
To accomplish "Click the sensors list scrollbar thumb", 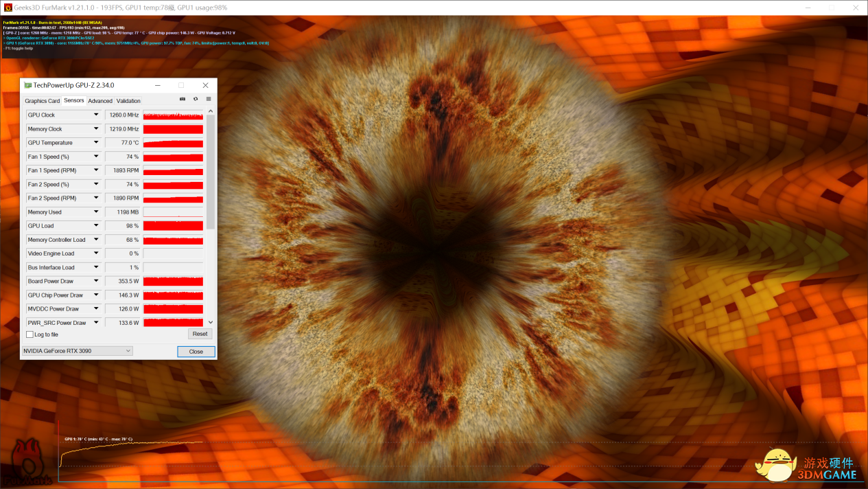I will 211,172.
